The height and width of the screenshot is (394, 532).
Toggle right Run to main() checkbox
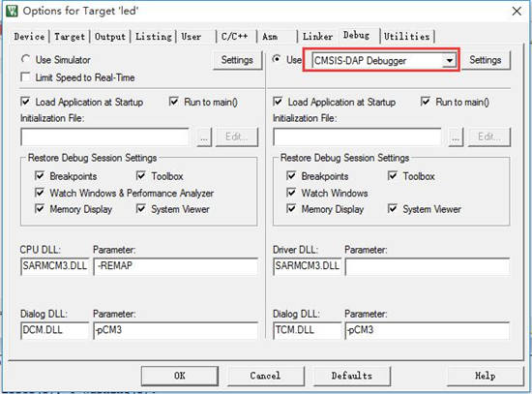(426, 102)
